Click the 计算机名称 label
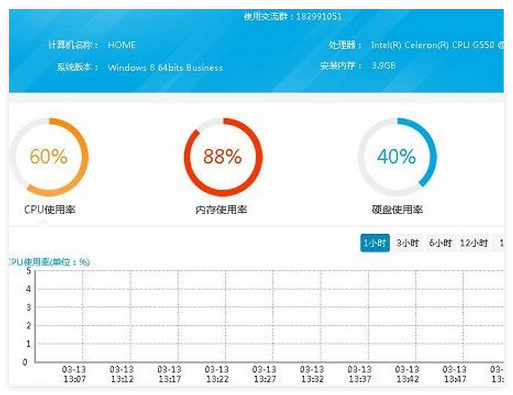This screenshot has width=513, height=395. point(73,45)
